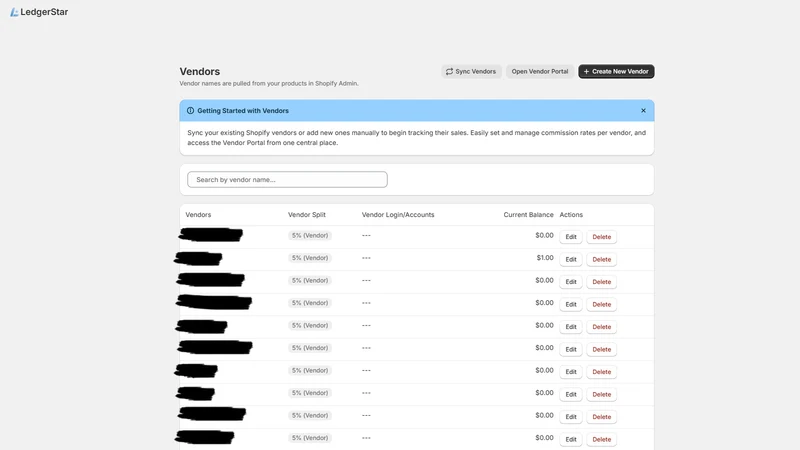Click the subtitle about Shopify Admin vendor names

click(x=269, y=83)
